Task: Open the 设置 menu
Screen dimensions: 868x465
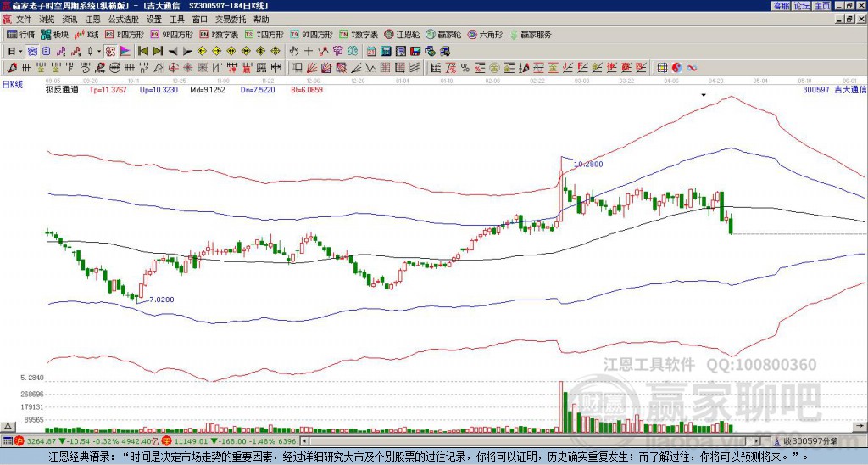Action: (x=154, y=20)
